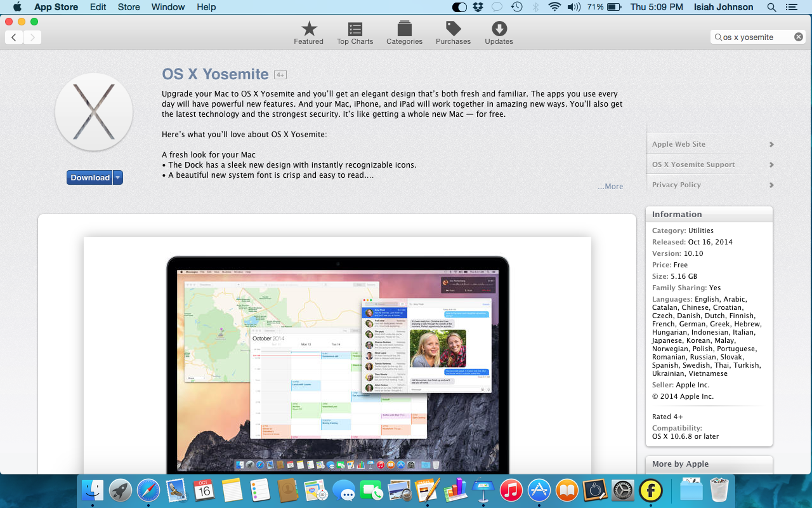Open Maps from the Dock
The height and width of the screenshot is (508, 812).
(x=316, y=490)
